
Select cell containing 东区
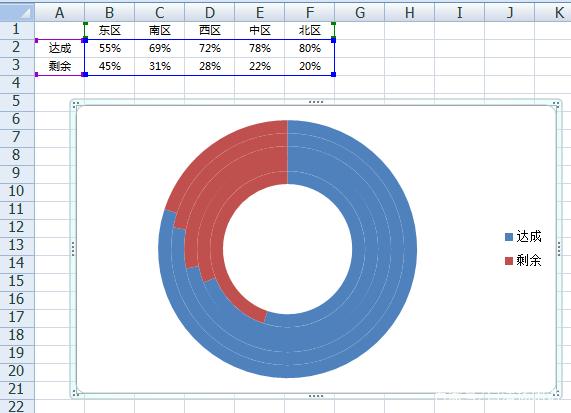110,30
